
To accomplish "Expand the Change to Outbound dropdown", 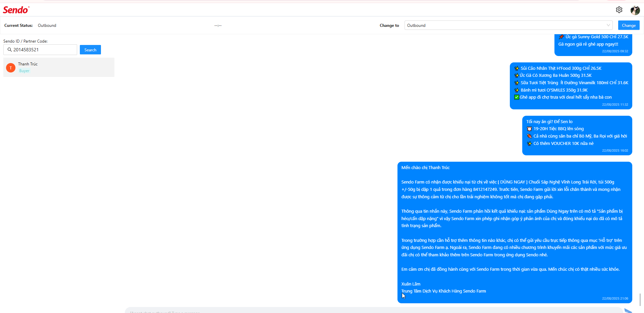I will pos(508,25).
